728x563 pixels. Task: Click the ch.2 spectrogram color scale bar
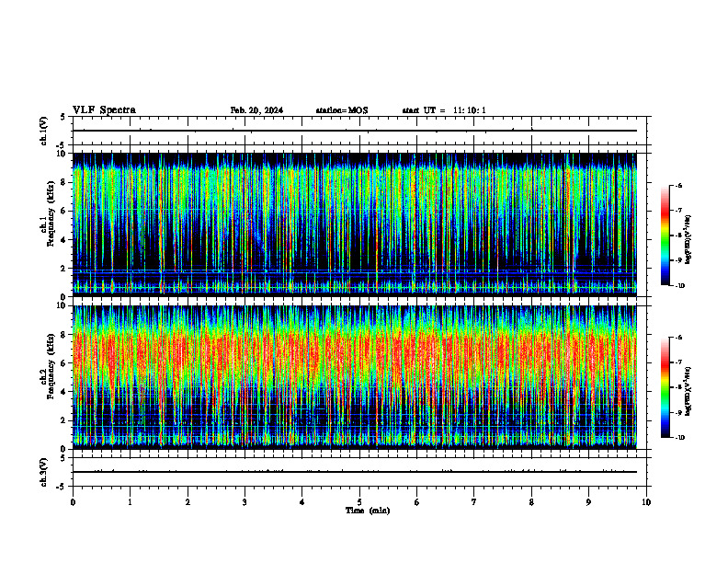[665, 387]
